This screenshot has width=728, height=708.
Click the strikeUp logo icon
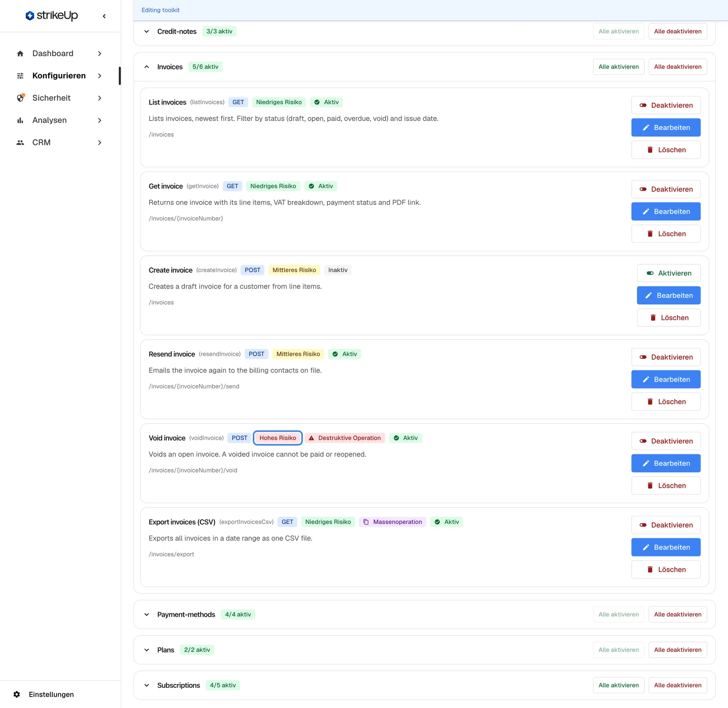tap(30, 16)
